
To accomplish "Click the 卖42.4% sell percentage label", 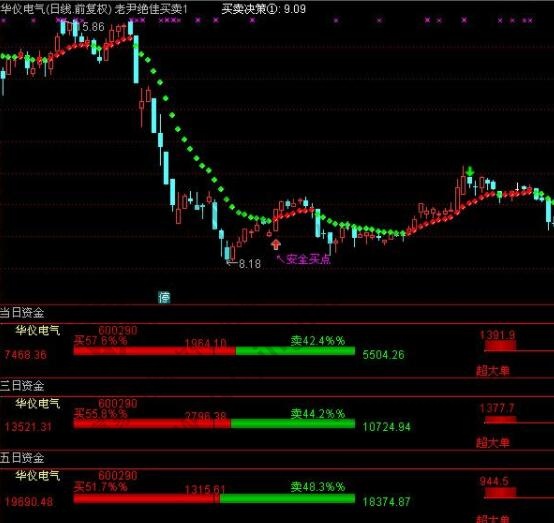I will 318,341.
